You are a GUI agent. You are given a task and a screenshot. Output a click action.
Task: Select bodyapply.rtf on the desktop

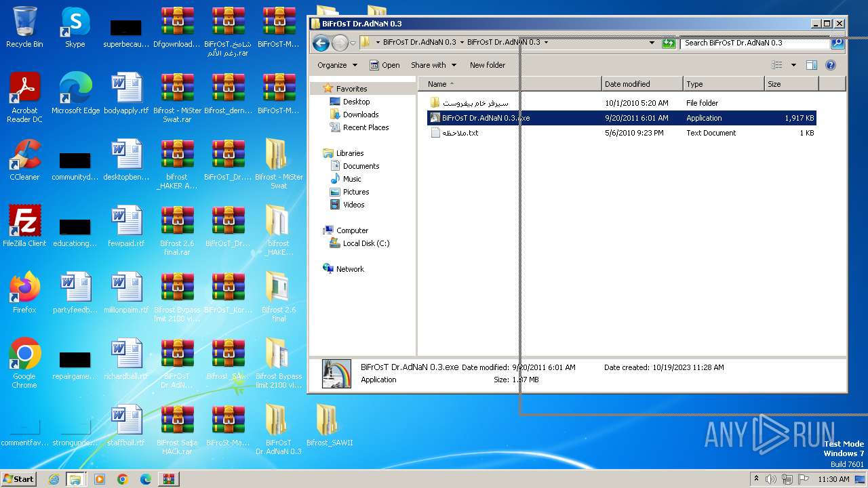pos(126,94)
